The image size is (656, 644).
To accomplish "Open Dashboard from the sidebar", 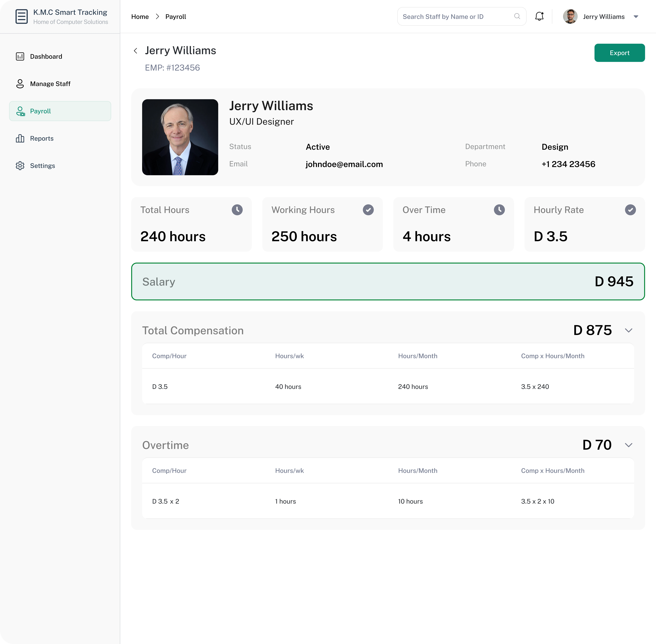I will (46, 56).
